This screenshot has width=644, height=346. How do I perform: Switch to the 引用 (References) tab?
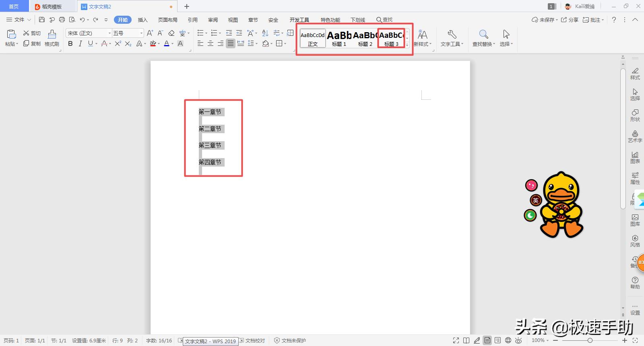point(193,20)
